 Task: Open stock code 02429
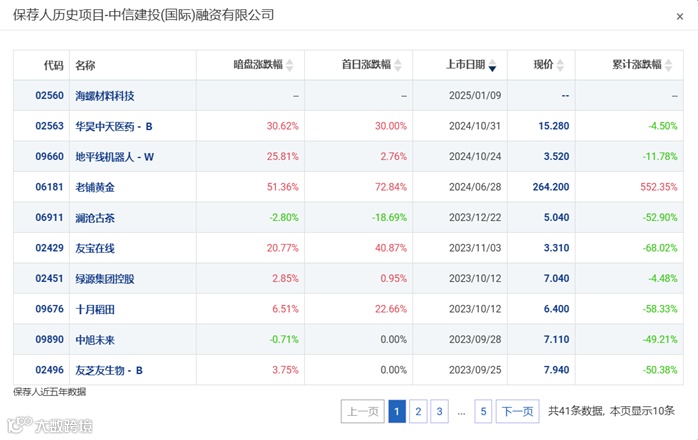49,248
